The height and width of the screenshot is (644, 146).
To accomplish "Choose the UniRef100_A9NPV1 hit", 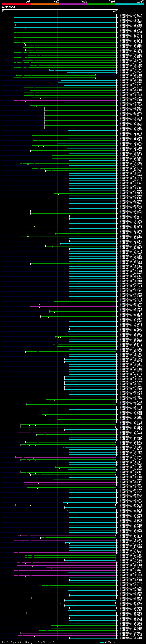I will tap(131, 60).
